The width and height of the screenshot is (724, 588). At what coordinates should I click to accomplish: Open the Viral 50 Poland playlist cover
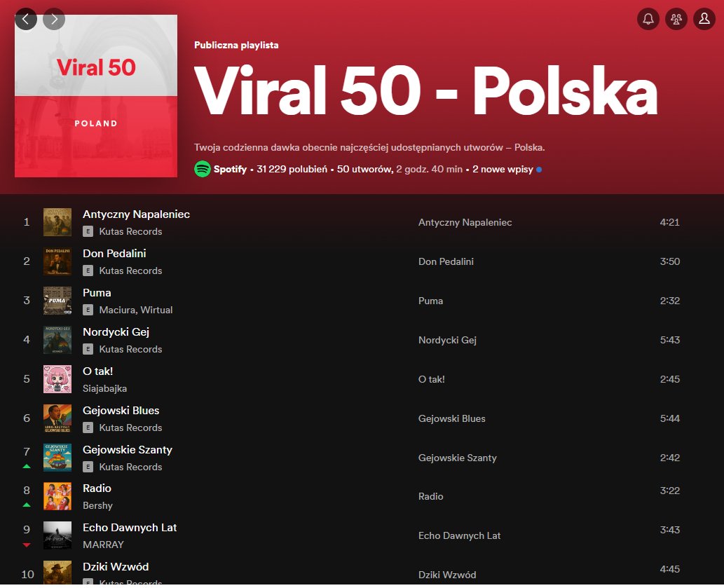click(x=96, y=96)
